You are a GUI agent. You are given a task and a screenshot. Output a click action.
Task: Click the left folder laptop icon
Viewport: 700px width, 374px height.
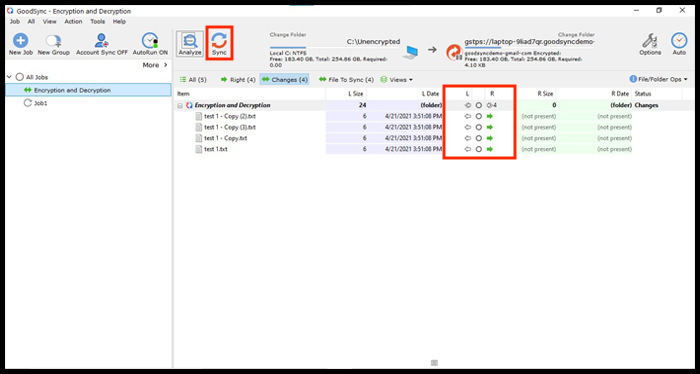pos(410,52)
